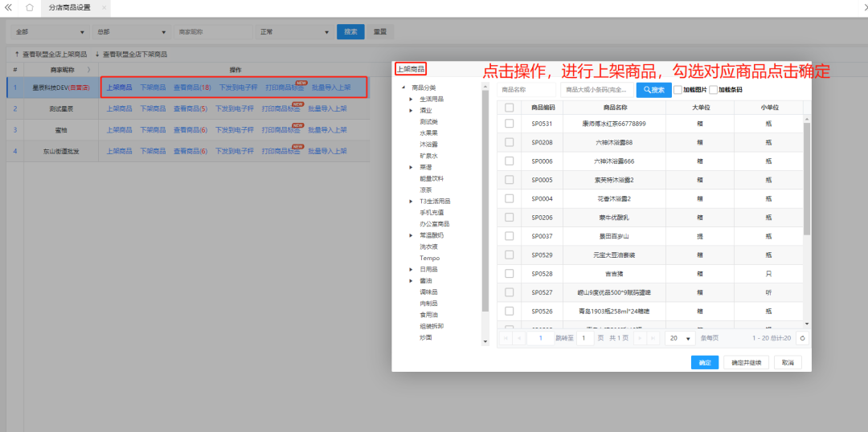Check the box for product SP0531
868x432 pixels.
[x=509, y=124]
